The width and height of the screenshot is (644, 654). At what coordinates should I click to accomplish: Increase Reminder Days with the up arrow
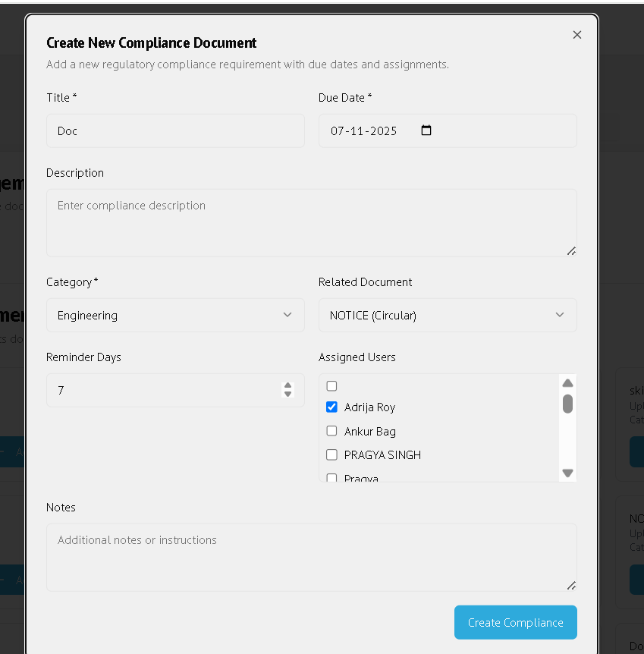point(287,386)
